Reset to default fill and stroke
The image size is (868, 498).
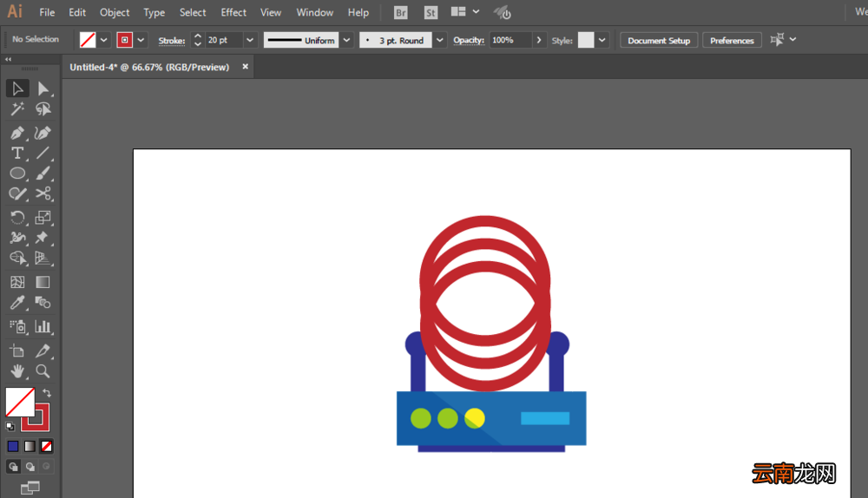(10, 426)
